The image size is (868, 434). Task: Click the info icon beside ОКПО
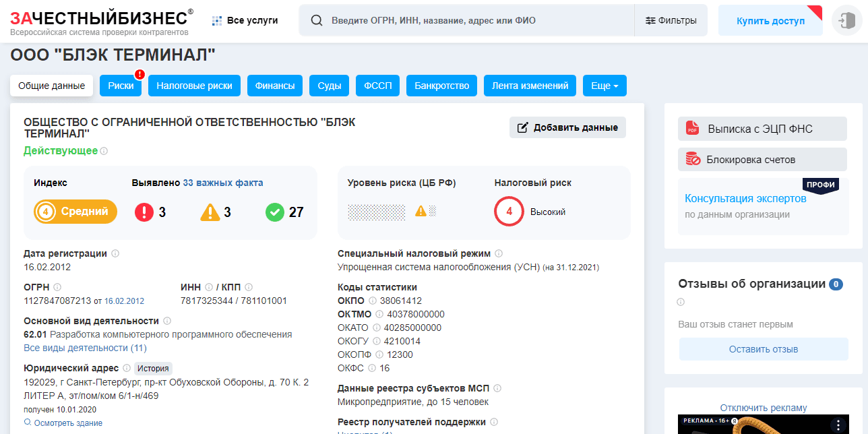pyautogui.click(x=373, y=301)
